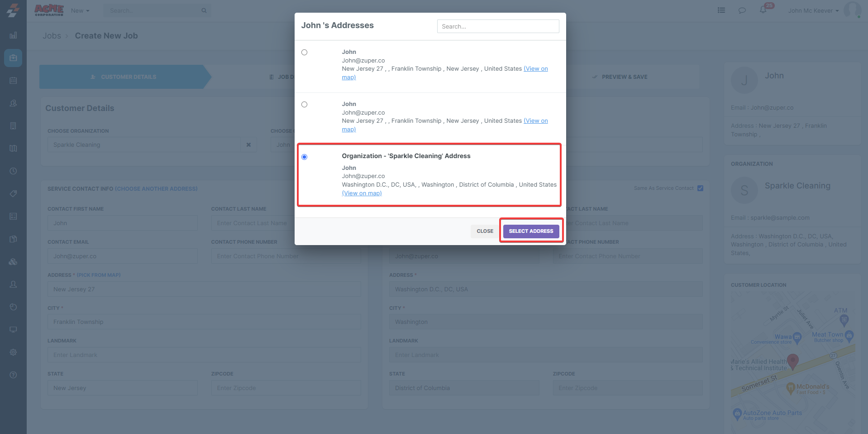Select the first John address radio button
The image size is (868, 434).
click(x=305, y=53)
